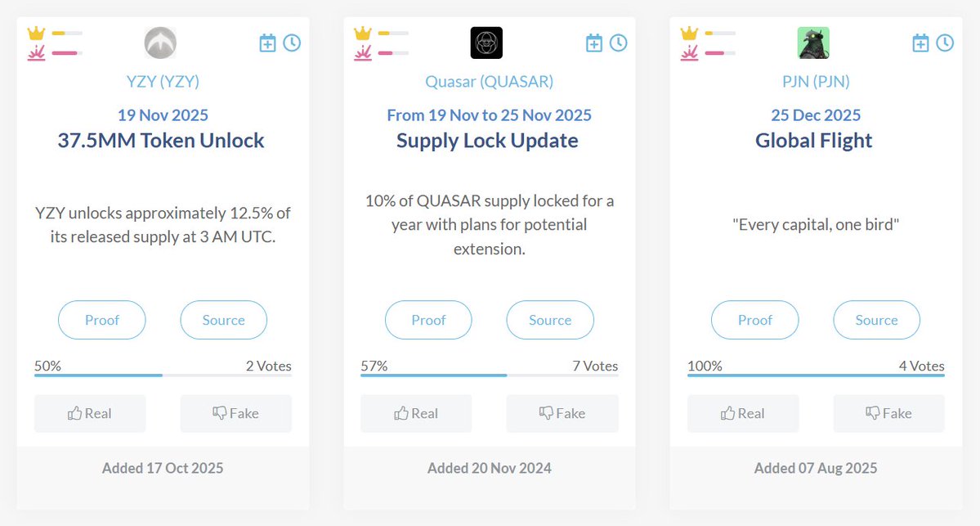The height and width of the screenshot is (526, 980).
Task: Click the crown icon on the Quasar card
Action: click(362, 34)
